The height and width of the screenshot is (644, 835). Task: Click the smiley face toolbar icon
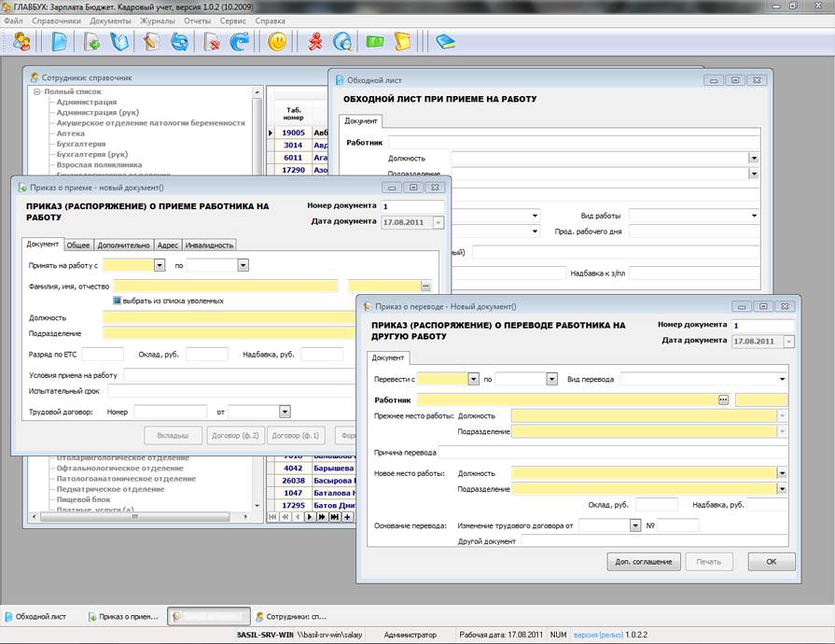coord(277,42)
